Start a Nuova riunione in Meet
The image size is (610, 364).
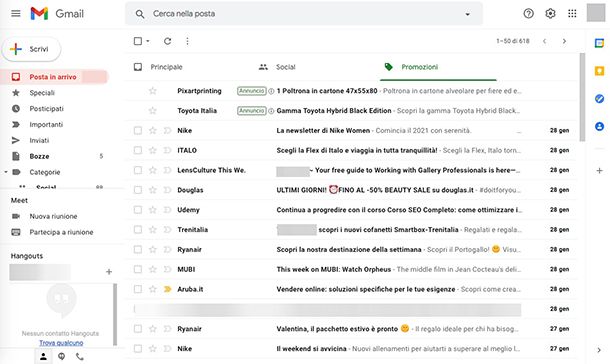pyautogui.click(x=54, y=216)
